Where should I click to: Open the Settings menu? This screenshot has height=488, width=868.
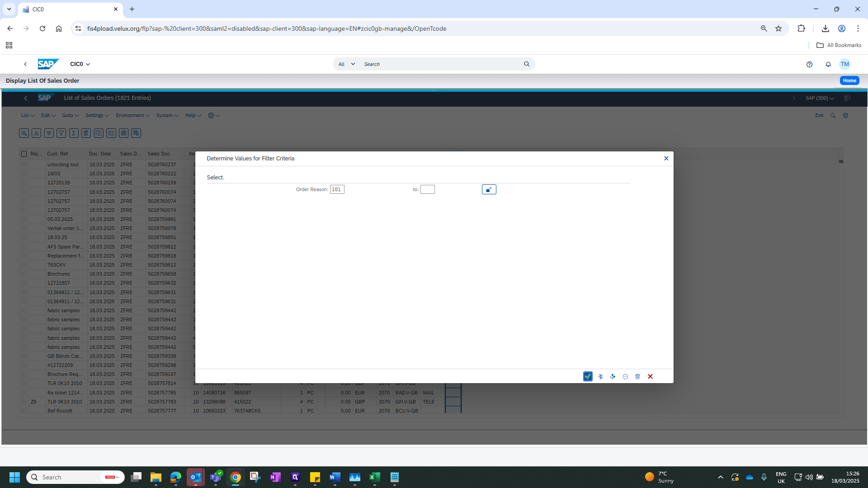[x=97, y=115]
